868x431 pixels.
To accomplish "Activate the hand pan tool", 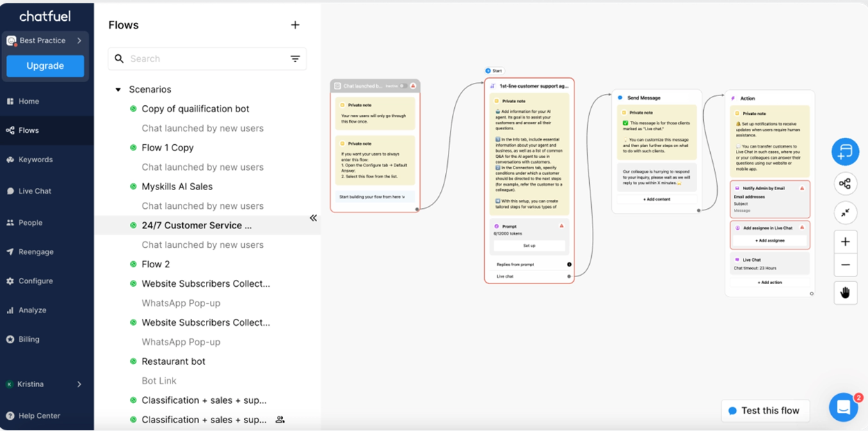I will click(x=845, y=292).
